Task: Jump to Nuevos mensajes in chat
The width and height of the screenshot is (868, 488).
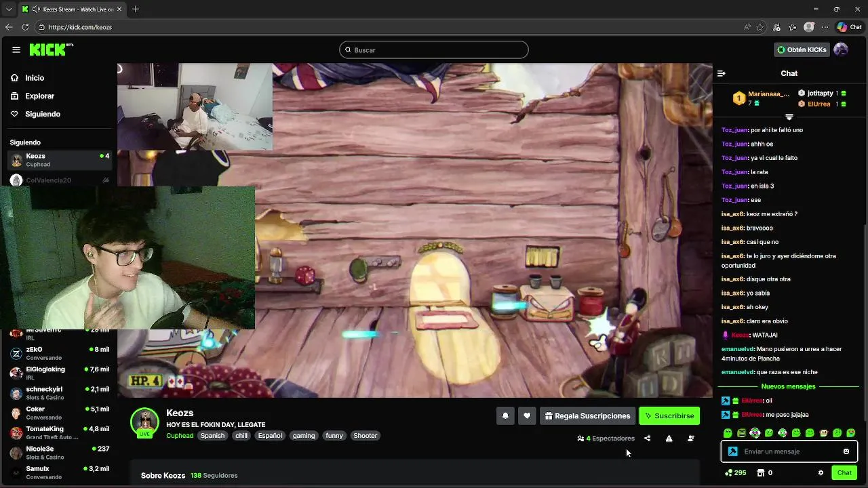Action: [788, 386]
